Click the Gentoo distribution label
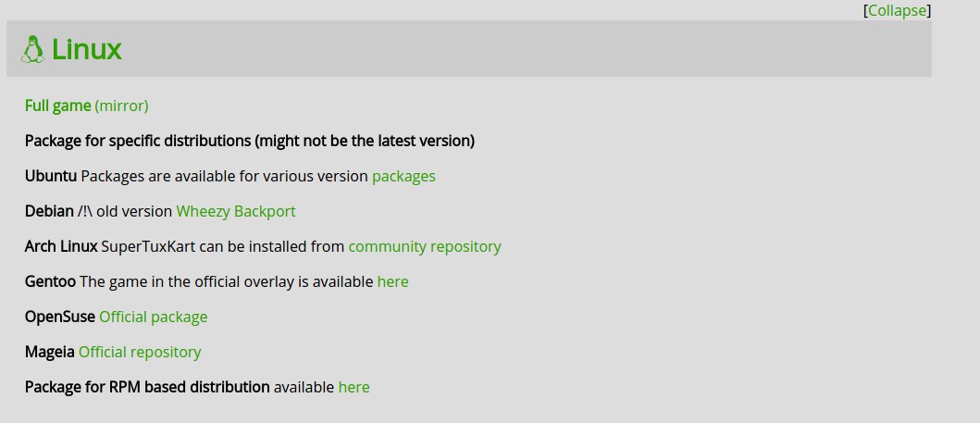This screenshot has height=423, width=980. pyautogui.click(x=50, y=281)
